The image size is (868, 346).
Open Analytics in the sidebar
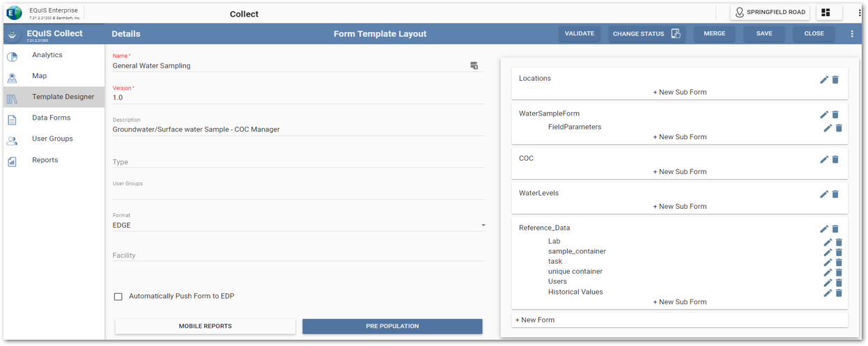tap(54, 55)
